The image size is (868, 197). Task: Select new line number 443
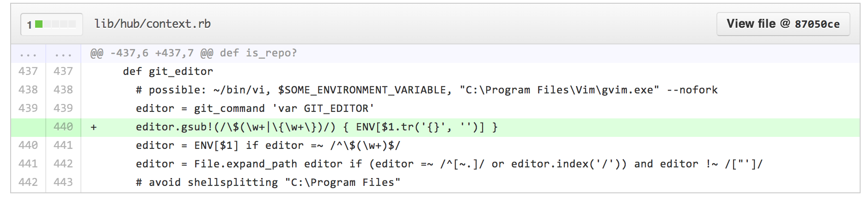click(x=63, y=182)
